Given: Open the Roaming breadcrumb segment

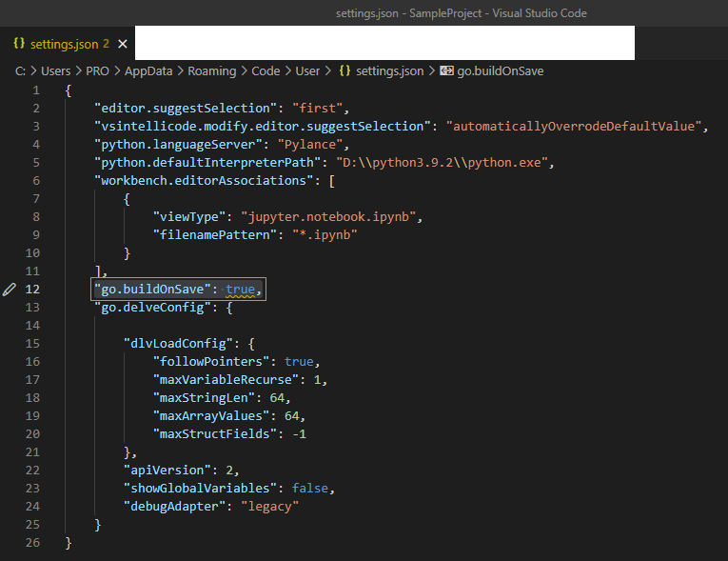Looking at the screenshot, I should 211,71.
